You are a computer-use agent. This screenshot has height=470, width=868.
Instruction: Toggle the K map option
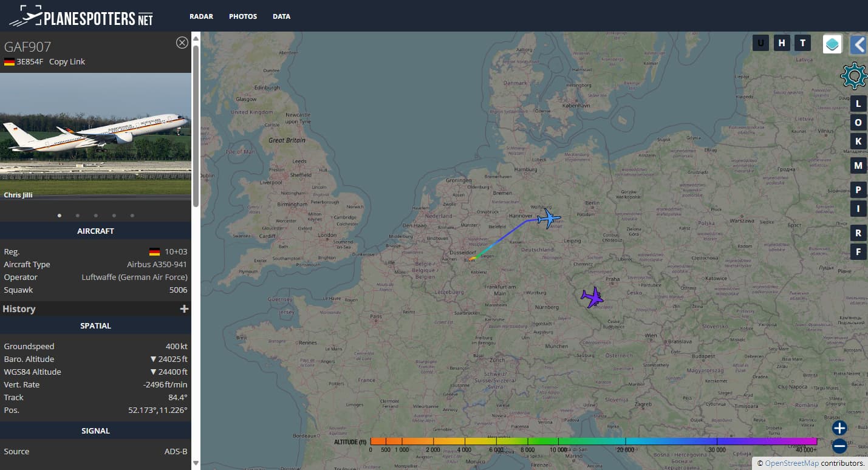pyautogui.click(x=858, y=141)
